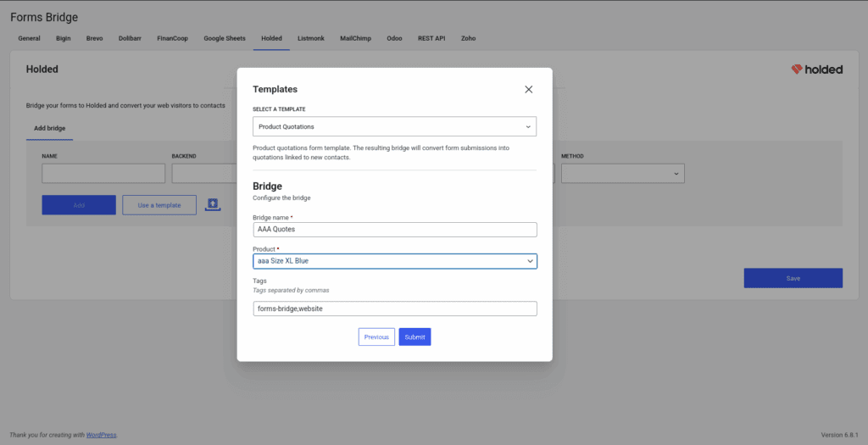Open the Listmonk tab
Viewport: 868px width, 445px height.
pos(311,39)
